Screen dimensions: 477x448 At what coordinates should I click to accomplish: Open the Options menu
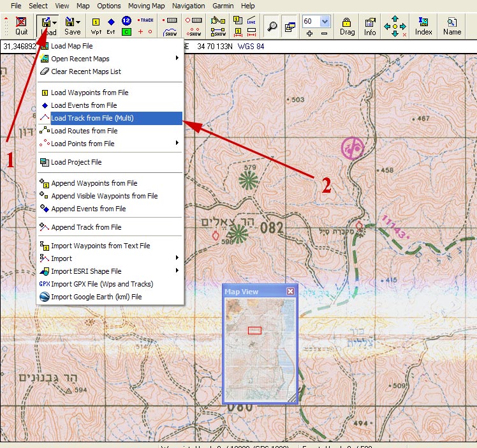pyautogui.click(x=109, y=6)
